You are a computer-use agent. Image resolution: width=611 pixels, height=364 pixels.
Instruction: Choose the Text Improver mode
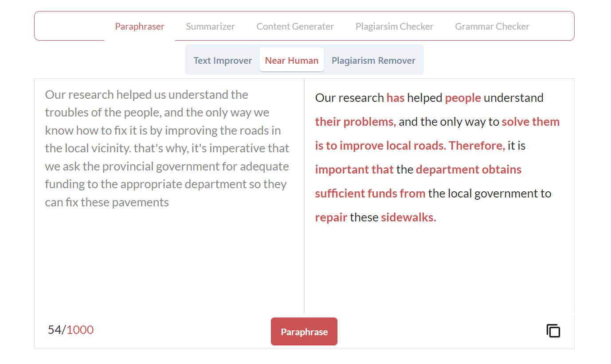point(223,60)
